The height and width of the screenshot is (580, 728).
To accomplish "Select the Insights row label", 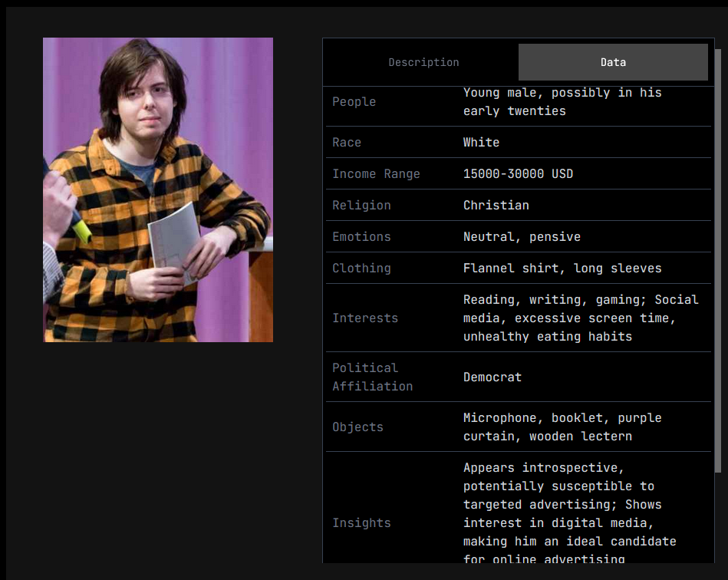I will coord(361,523).
